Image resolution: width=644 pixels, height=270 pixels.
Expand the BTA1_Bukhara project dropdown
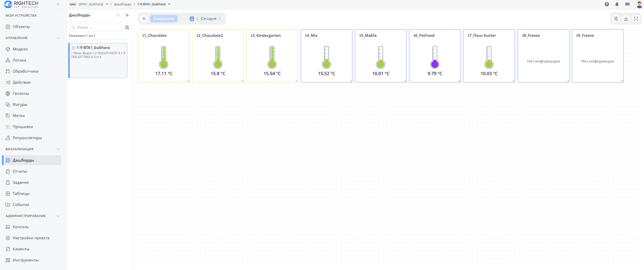point(107,4)
